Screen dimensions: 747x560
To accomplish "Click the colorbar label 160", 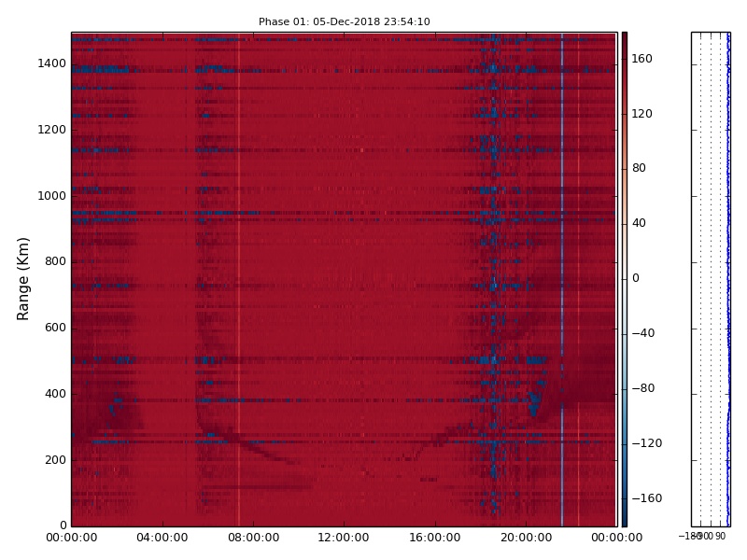I will [x=641, y=59].
